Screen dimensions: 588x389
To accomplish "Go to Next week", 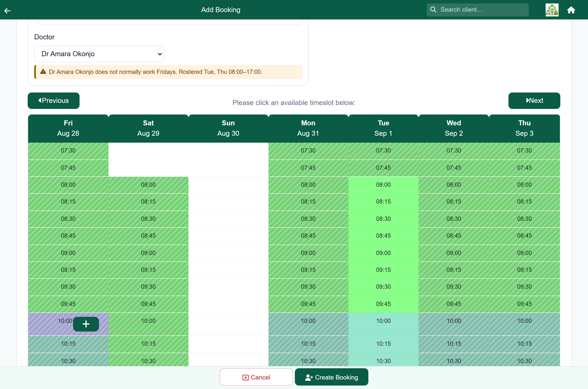I will (x=534, y=100).
